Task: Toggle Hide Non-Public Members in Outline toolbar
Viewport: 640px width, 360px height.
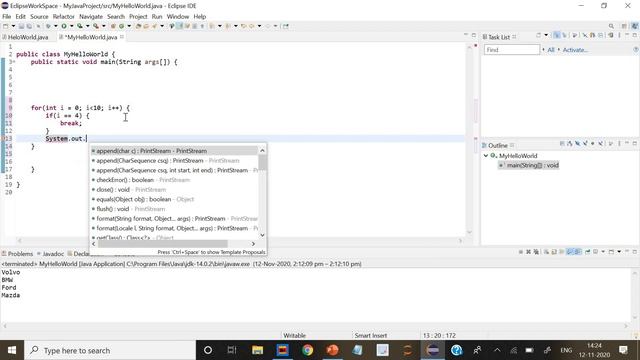Action: coord(593,144)
